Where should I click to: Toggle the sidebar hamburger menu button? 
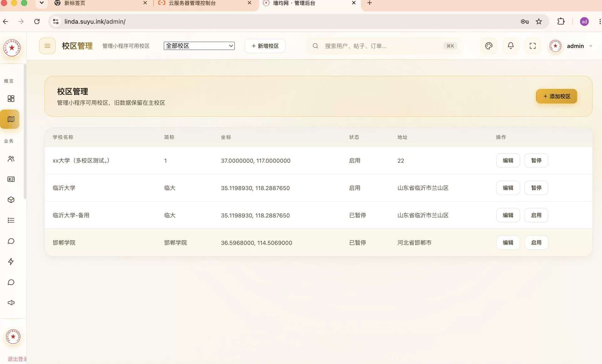click(x=47, y=46)
